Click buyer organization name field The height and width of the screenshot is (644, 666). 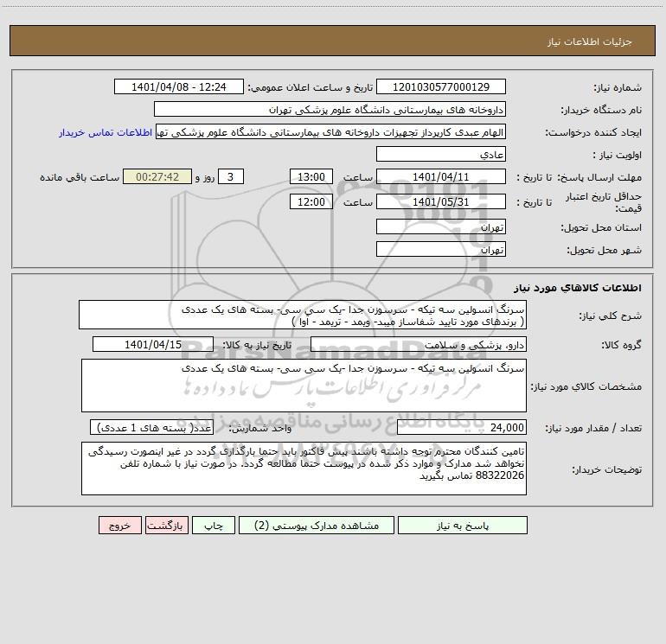click(330, 110)
